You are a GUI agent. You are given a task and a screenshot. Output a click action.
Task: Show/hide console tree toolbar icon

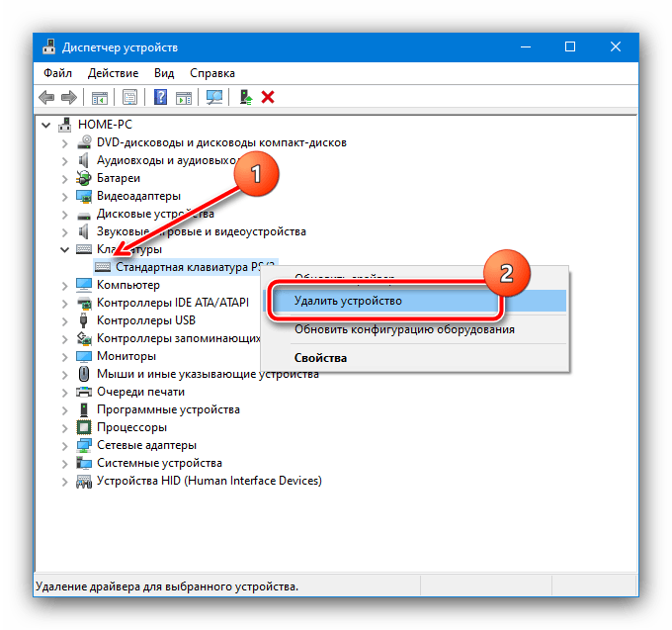[100, 98]
